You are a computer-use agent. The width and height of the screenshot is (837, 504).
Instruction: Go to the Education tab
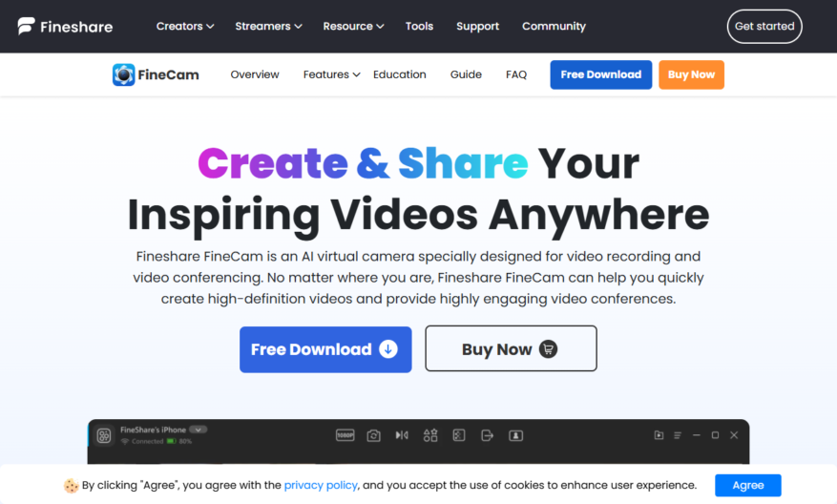399,74
